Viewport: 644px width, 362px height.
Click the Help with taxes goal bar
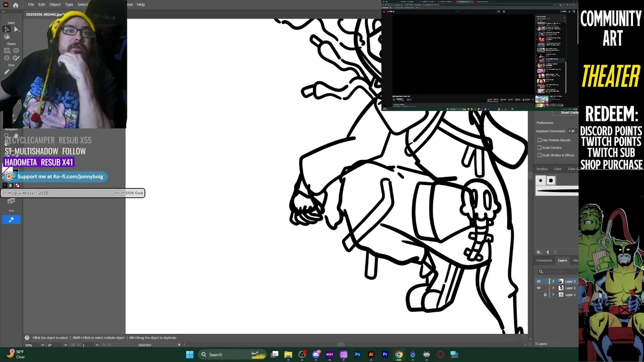pos(72,193)
